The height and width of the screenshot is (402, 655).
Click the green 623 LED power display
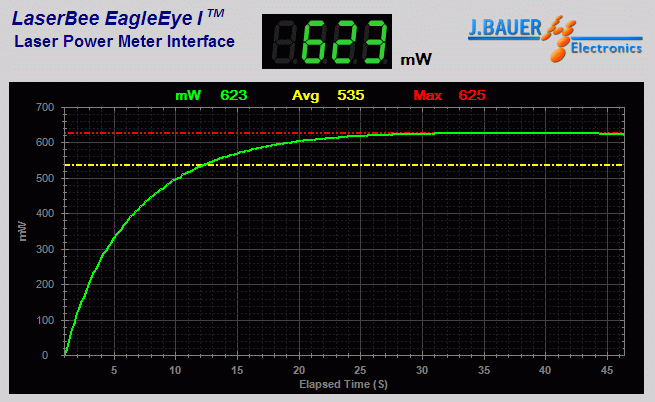click(327, 41)
